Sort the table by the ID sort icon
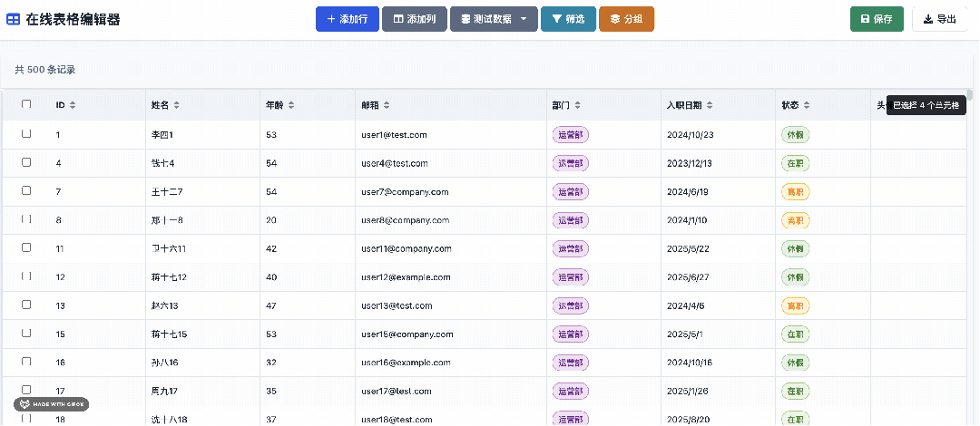The image size is (980, 426). click(x=73, y=105)
